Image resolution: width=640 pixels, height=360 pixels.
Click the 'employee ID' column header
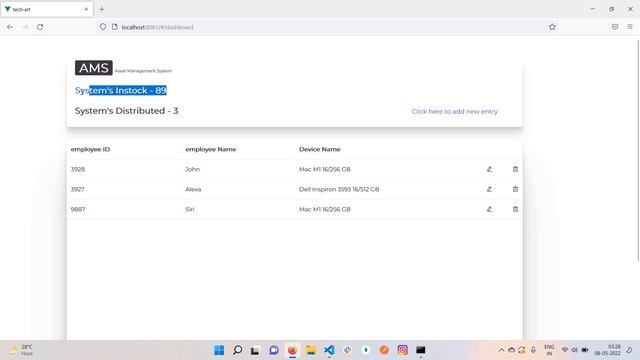coord(90,149)
